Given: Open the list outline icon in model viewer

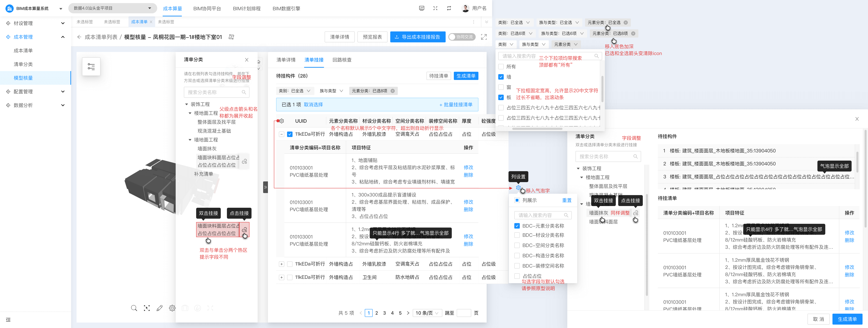Looking at the screenshot, I should [91, 66].
